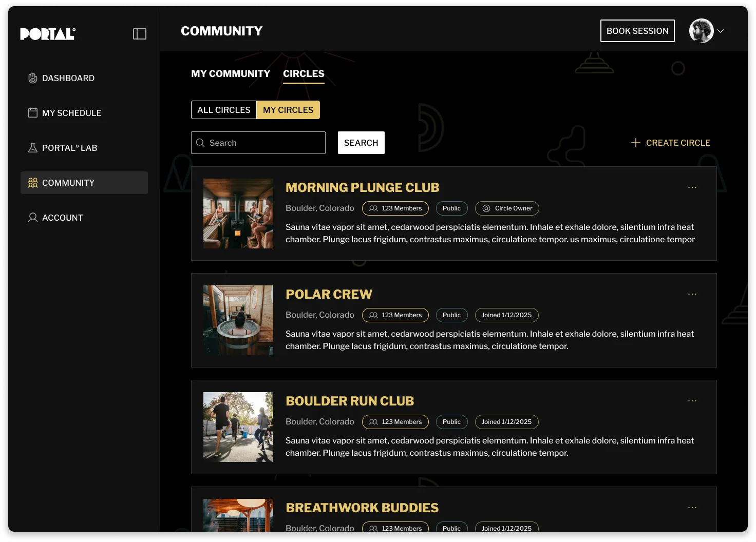Screen dimensions: 756x542
Task: Collapse the sidebar with the panel icon
Action: (x=139, y=33)
